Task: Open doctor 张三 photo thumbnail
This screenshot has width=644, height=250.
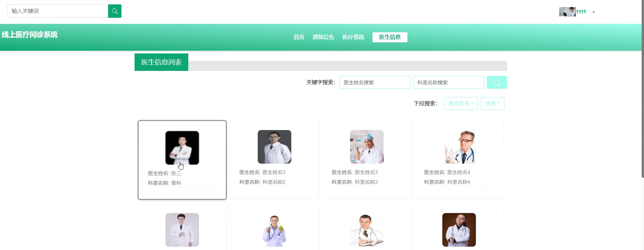Action: click(x=182, y=148)
